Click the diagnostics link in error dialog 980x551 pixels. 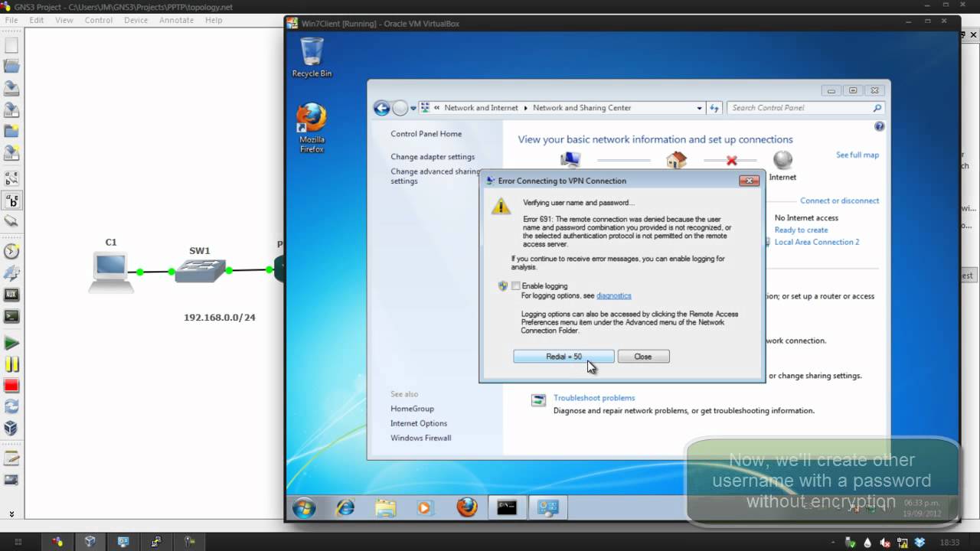(x=614, y=295)
